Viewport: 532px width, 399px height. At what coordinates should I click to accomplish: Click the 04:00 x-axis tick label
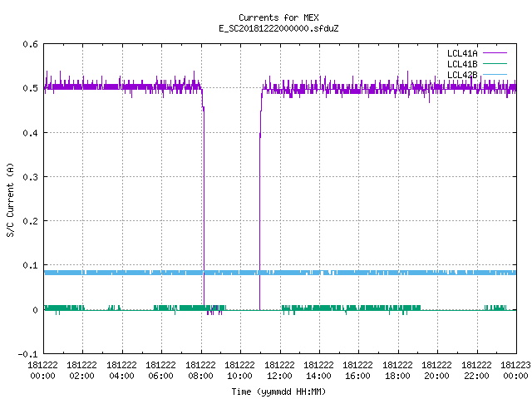tap(121, 371)
